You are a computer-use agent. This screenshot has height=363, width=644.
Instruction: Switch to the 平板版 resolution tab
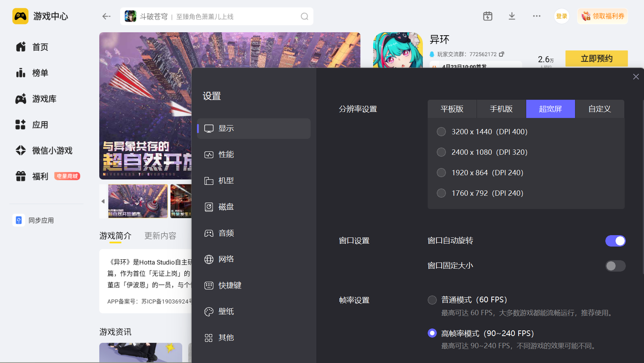click(452, 109)
